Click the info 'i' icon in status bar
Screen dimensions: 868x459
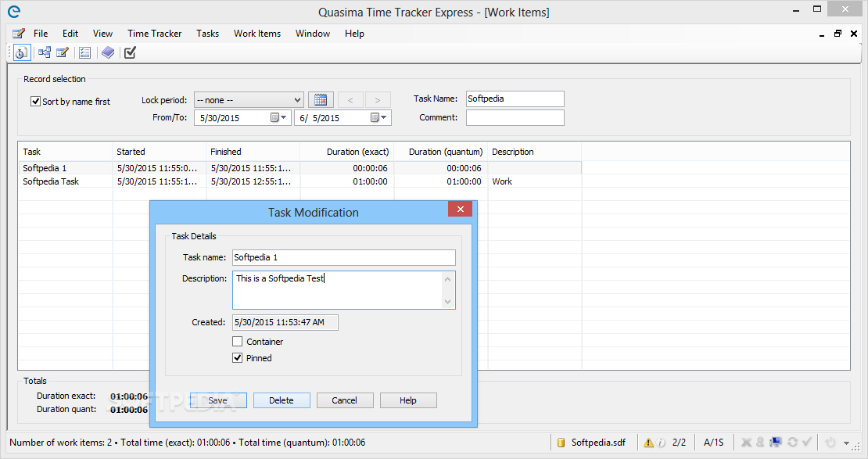(x=661, y=443)
